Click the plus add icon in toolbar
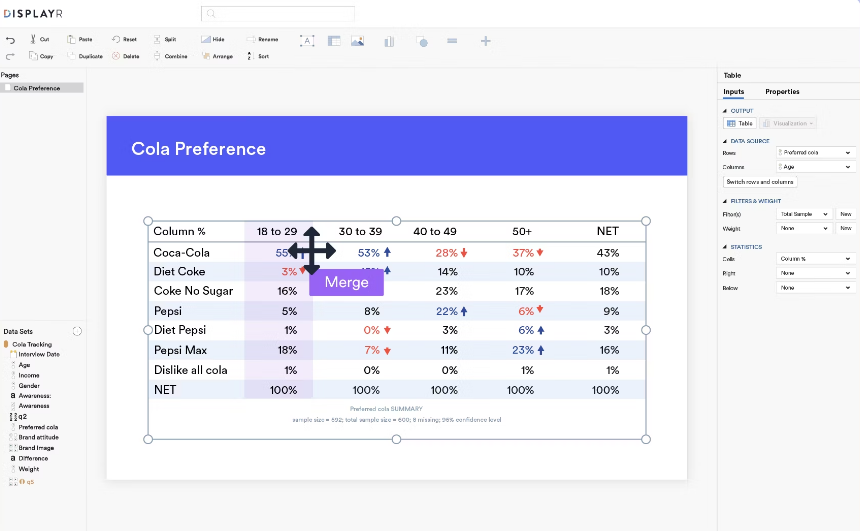This screenshot has width=860, height=531. 485,41
